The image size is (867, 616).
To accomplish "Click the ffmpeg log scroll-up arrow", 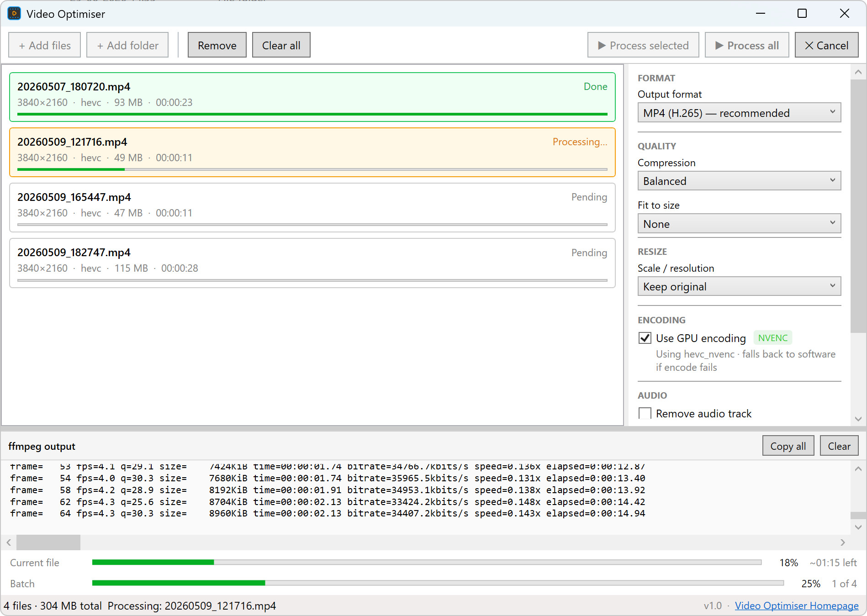I will coord(858,469).
